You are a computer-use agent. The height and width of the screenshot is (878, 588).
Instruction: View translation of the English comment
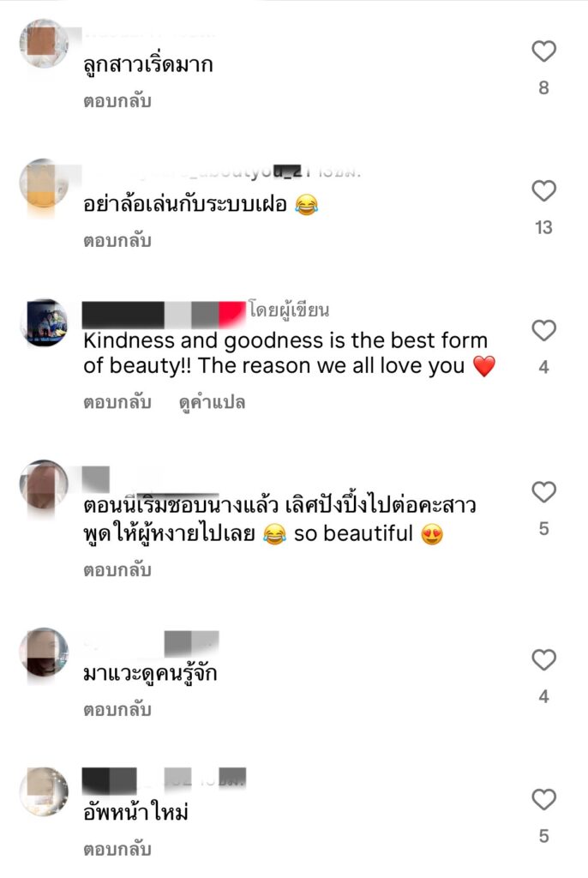(x=213, y=402)
